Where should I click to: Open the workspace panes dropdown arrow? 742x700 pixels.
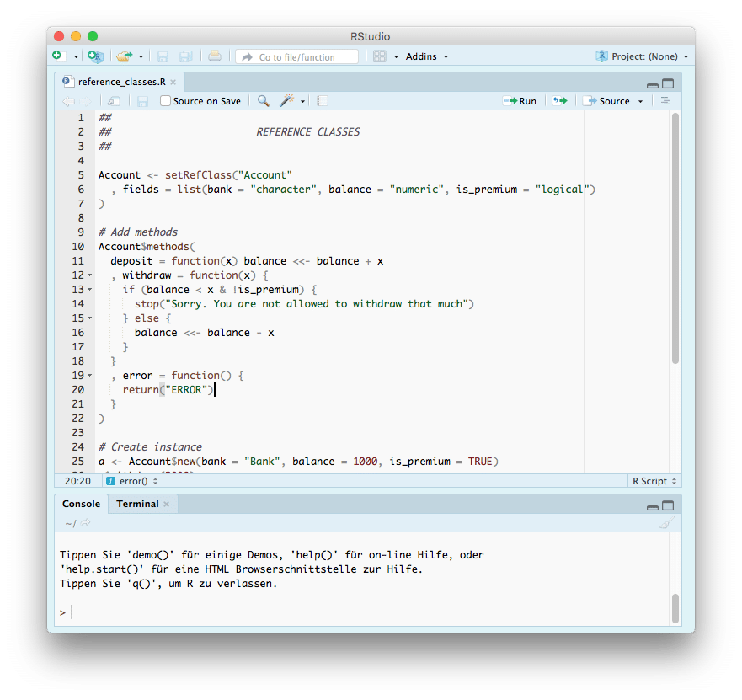pyautogui.click(x=396, y=56)
